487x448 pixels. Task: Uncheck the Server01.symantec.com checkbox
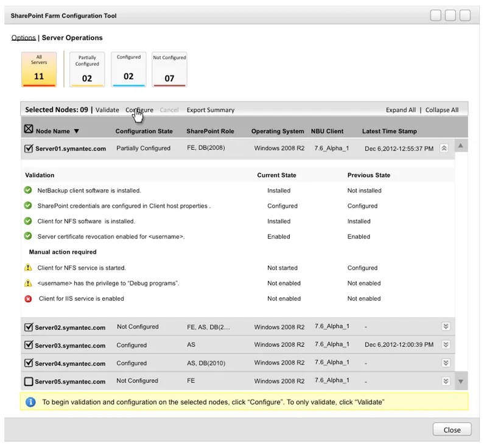(29, 148)
